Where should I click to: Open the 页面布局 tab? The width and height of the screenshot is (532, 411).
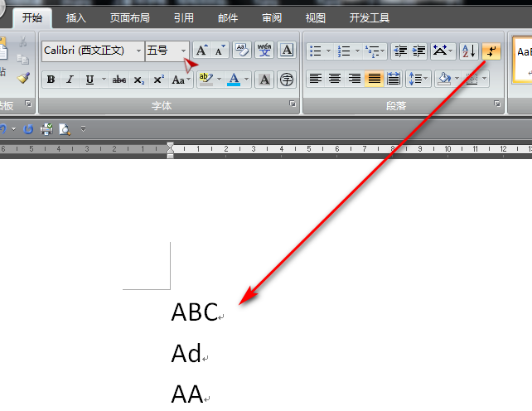129,17
